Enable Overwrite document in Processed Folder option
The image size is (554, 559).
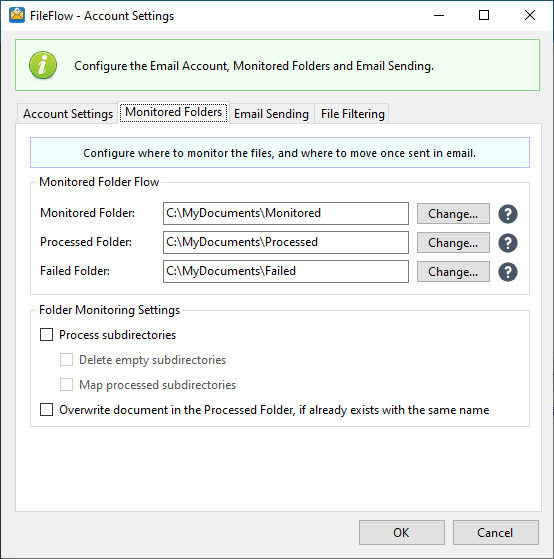[46, 410]
